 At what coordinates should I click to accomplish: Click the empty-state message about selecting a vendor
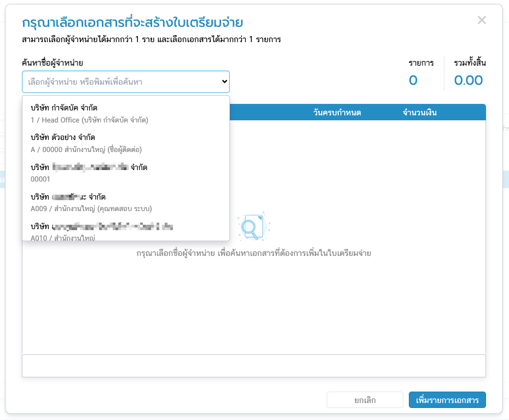[254, 254]
